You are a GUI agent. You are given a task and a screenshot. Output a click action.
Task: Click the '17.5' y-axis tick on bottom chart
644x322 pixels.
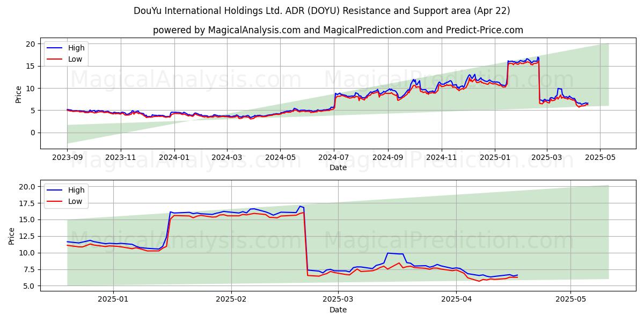point(27,203)
